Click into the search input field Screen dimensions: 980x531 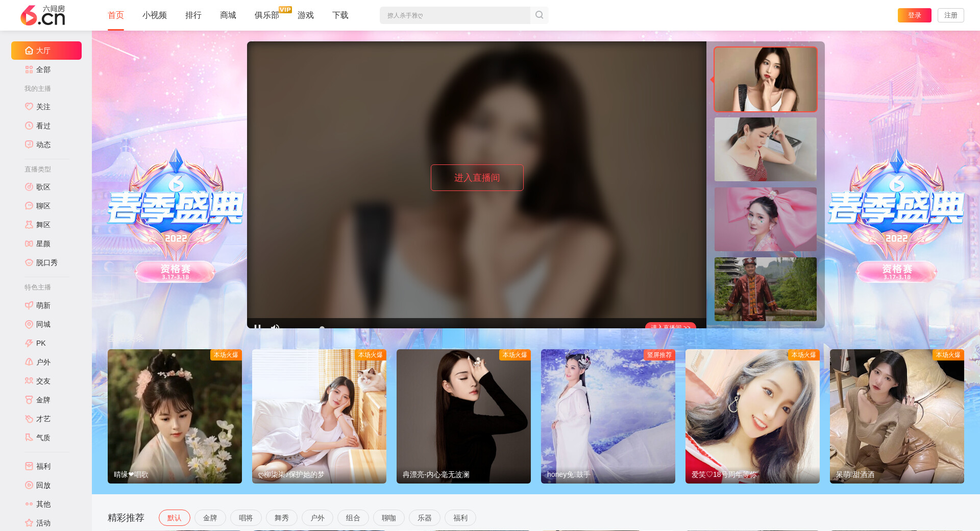(454, 15)
